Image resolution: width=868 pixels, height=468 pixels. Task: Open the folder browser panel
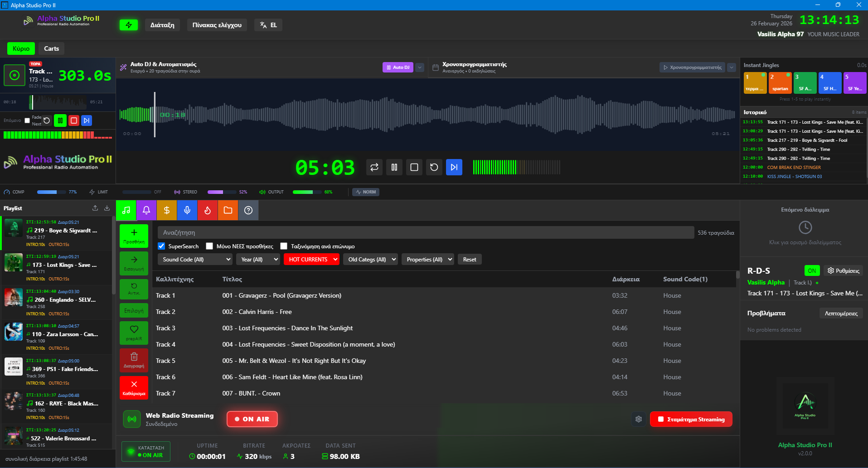pyautogui.click(x=228, y=210)
